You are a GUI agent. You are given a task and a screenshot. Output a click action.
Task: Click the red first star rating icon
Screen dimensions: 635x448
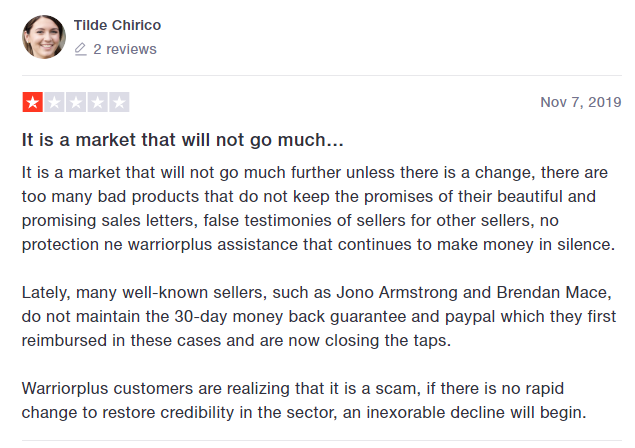click(x=32, y=102)
